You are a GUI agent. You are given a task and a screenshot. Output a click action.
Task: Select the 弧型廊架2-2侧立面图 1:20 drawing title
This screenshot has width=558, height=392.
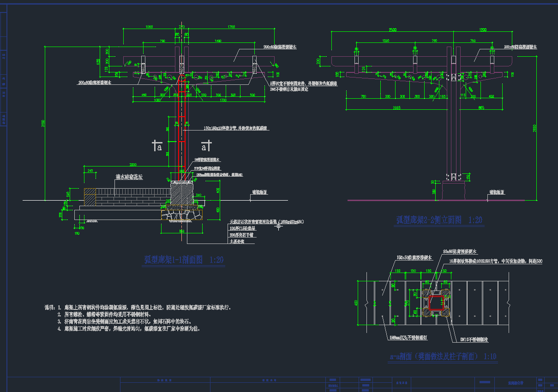(x=439, y=220)
